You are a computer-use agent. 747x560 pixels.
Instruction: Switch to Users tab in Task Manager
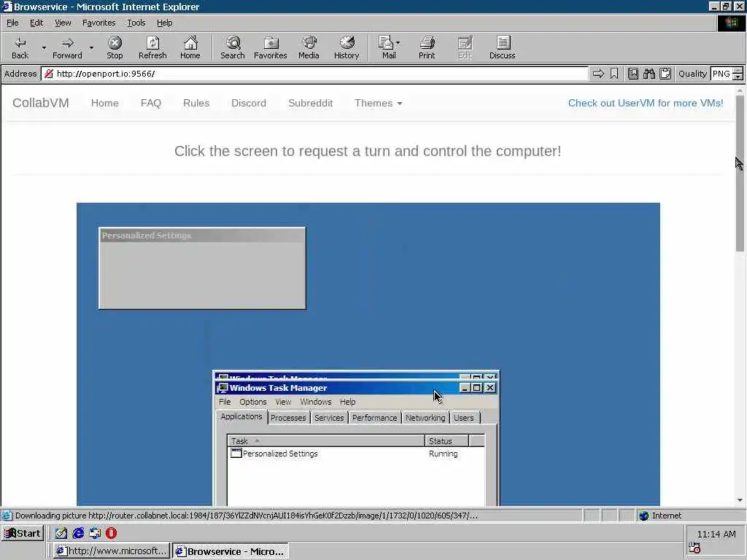pos(463,418)
